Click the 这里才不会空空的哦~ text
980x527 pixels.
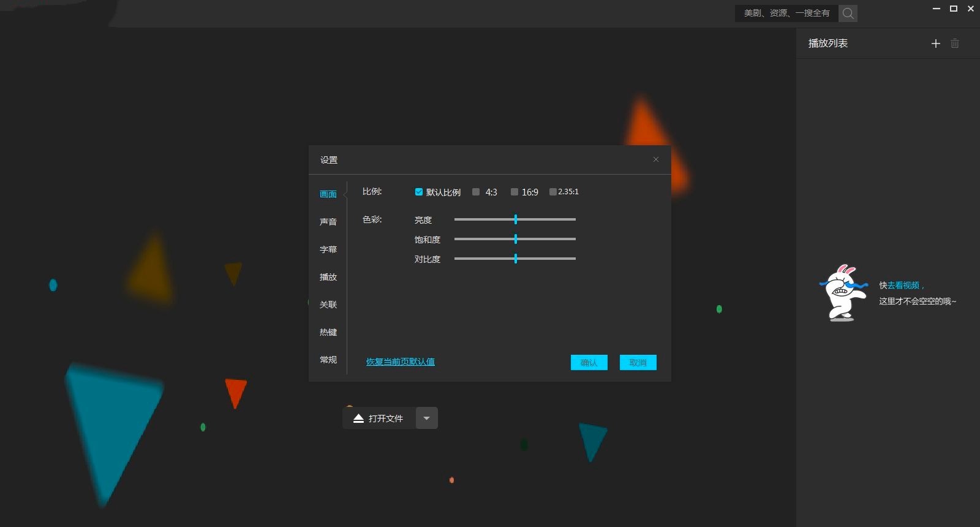coord(918,301)
